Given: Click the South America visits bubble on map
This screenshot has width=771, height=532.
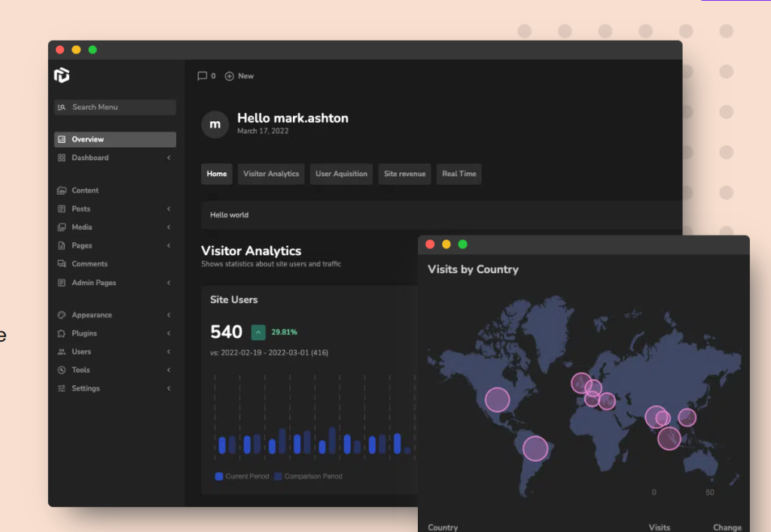Looking at the screenshot, I should [x=535, y=448].
